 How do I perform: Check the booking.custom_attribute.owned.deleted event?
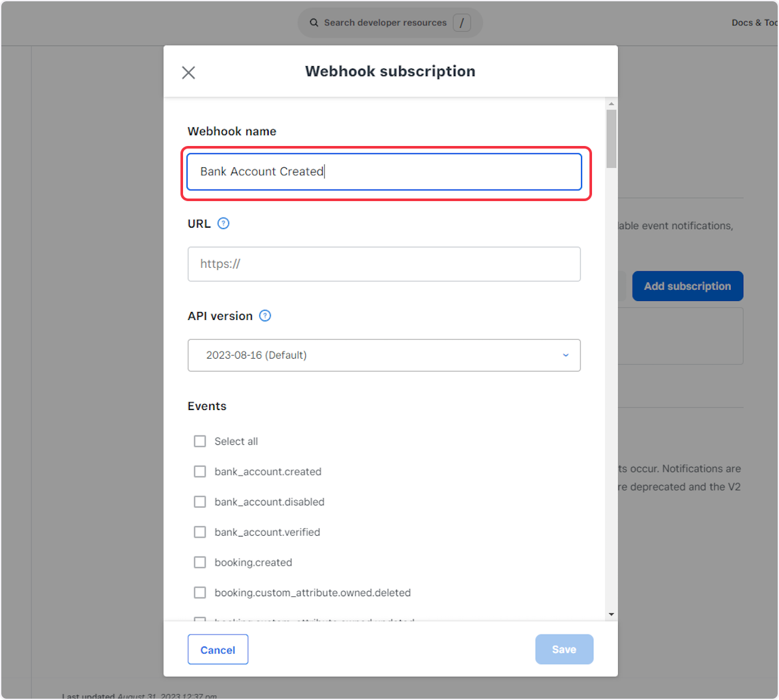click(200, 592)
